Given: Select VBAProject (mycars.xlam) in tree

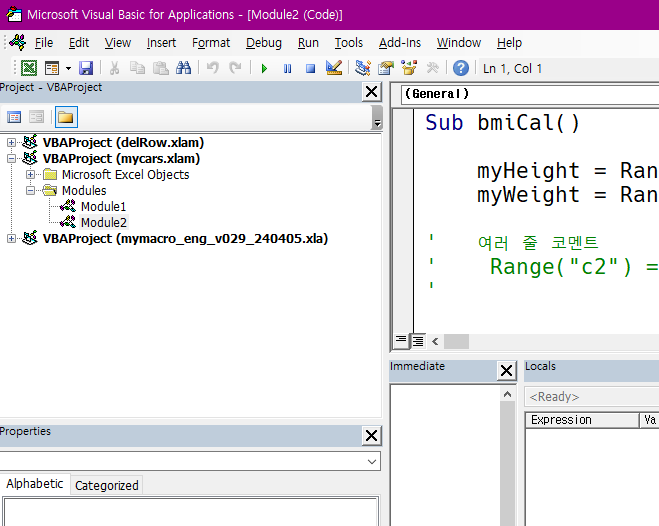Looking at the screenshot, I should click(x=121, y=158).
